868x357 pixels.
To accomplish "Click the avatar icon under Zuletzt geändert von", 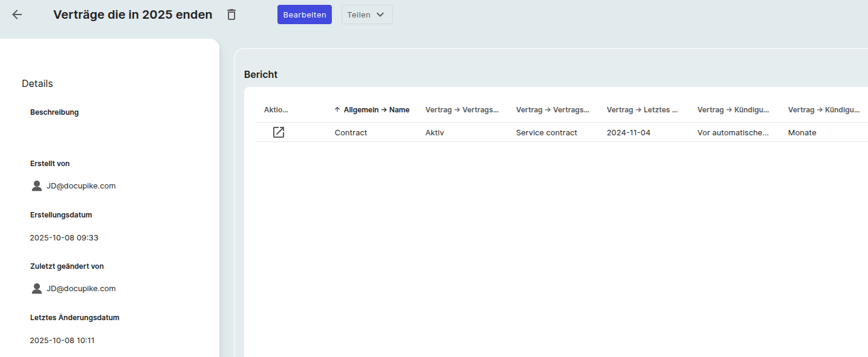I will (36, 288).
